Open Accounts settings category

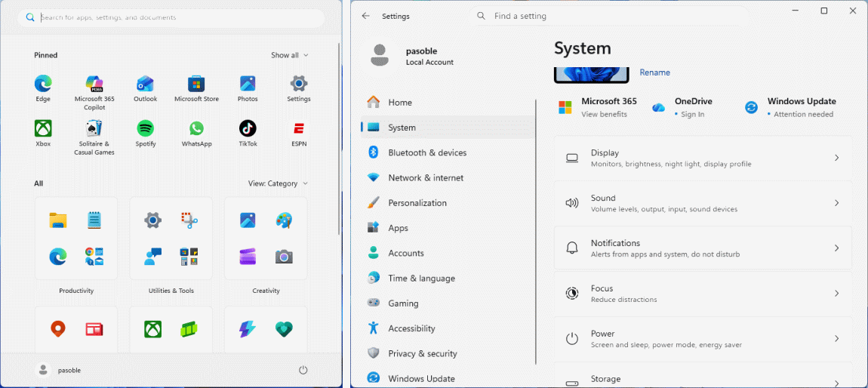[448, 253]
